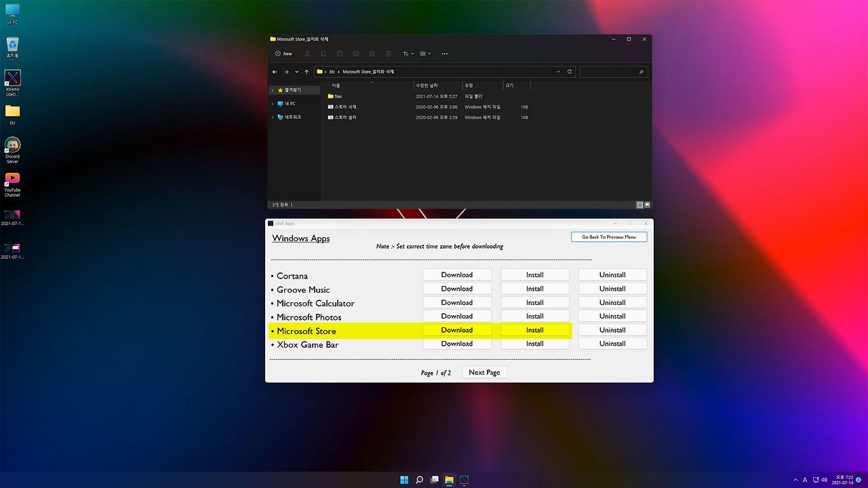Screen dimensions: 868x488
Task: Click Download for Microsoft Store
Action: 457,330
